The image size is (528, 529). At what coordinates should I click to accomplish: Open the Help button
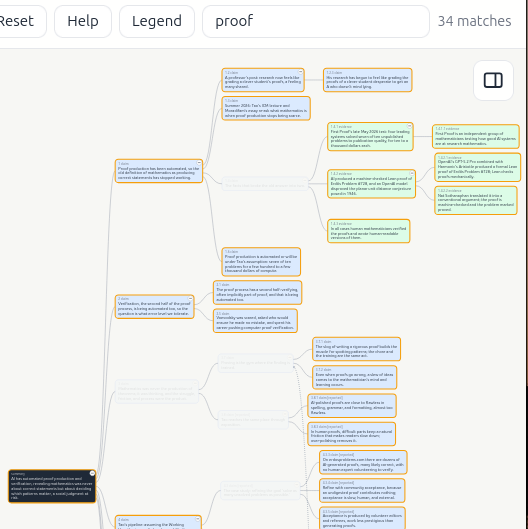[83, 21]
